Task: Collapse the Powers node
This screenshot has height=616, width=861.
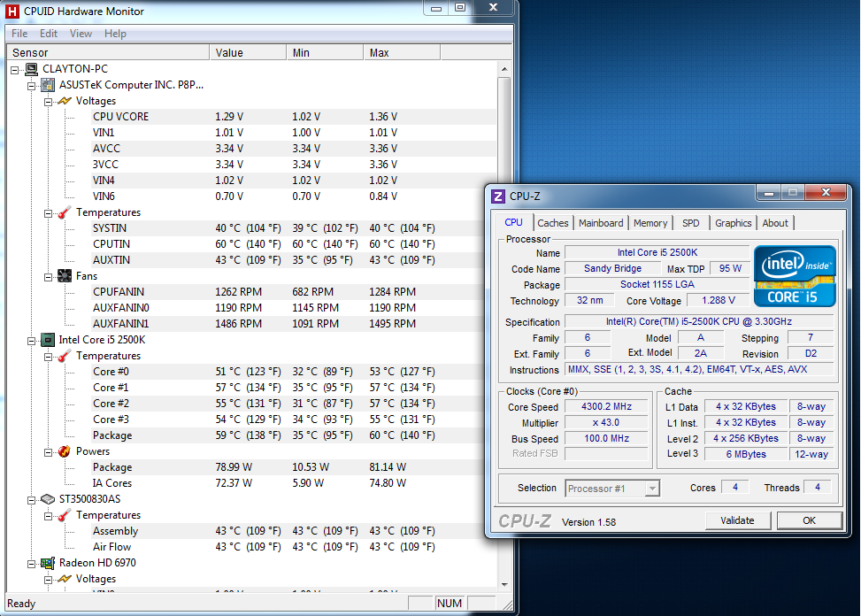Action: click(x=48, y=452)
